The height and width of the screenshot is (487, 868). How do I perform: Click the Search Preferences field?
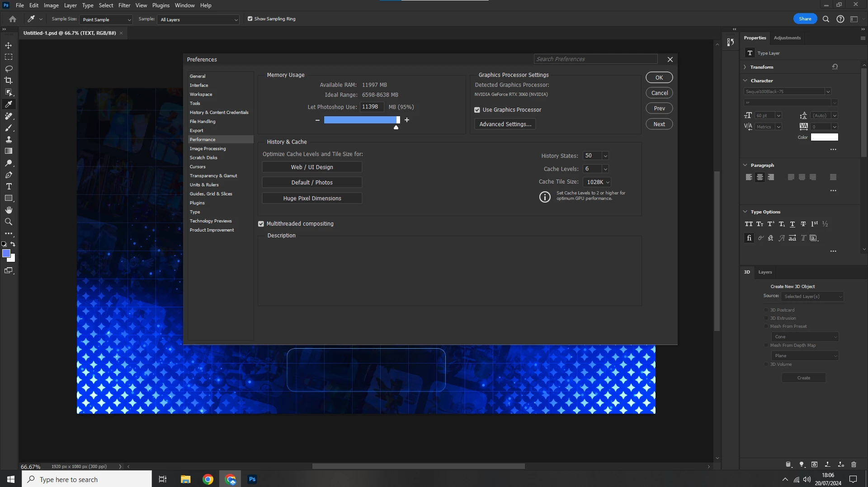(595, 59)
